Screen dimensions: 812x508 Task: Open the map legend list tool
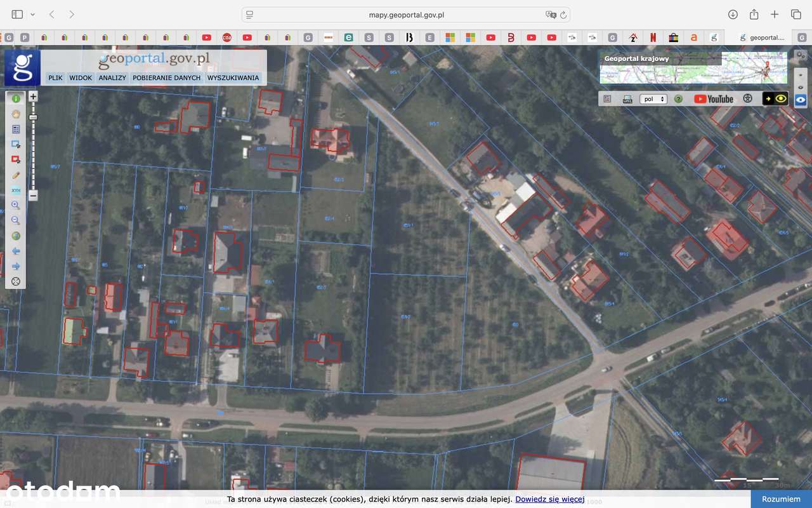(16, 129)
